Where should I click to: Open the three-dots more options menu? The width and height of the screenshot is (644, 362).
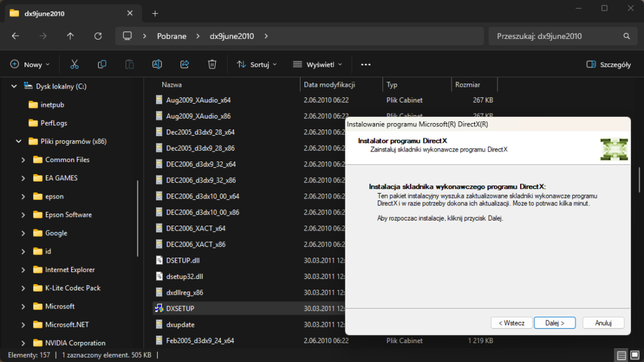(x=365, y=64)
